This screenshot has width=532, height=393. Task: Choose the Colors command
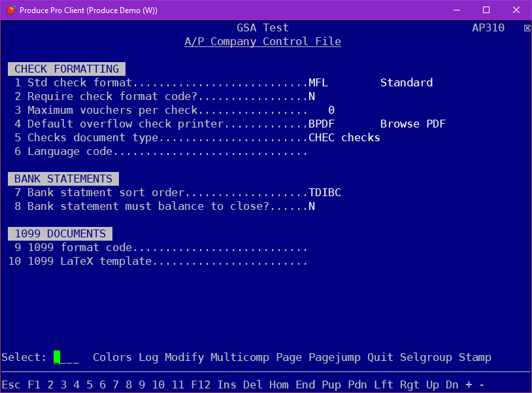click(112, 358)
